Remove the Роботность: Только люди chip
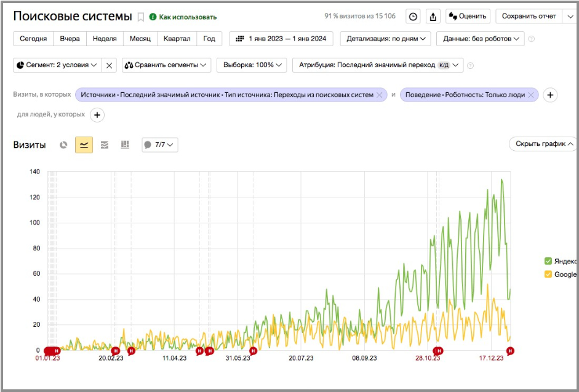Viewport: 579px width, 392px height. [531, 95]
